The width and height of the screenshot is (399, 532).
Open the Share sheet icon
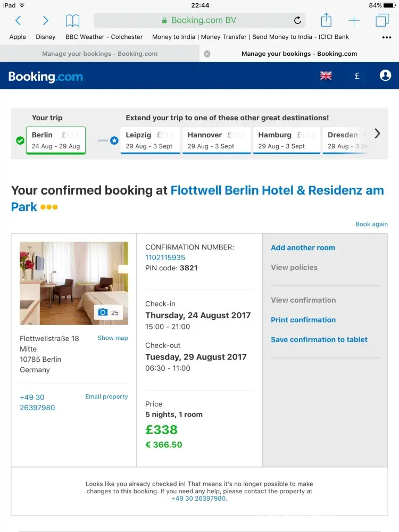pyautogui.click(x=326, y=21)
